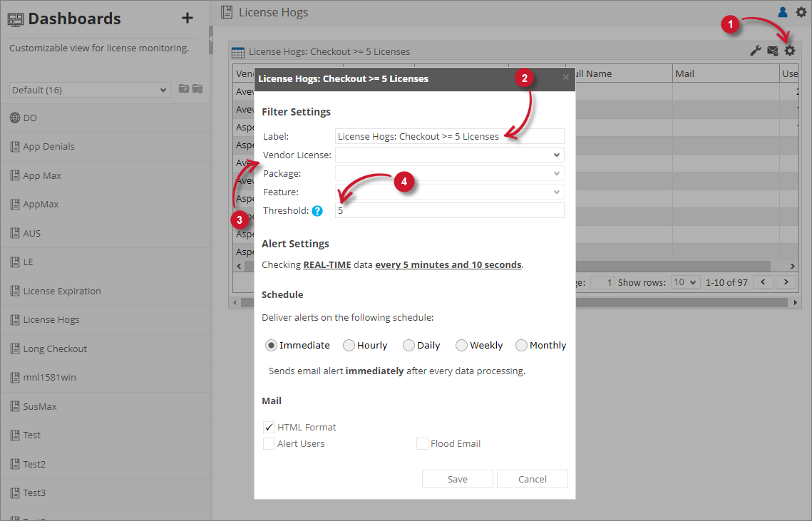Viewport: 812px width, 521px height.
Task: Click the mail alert icon on the widget
Action: 773,51
